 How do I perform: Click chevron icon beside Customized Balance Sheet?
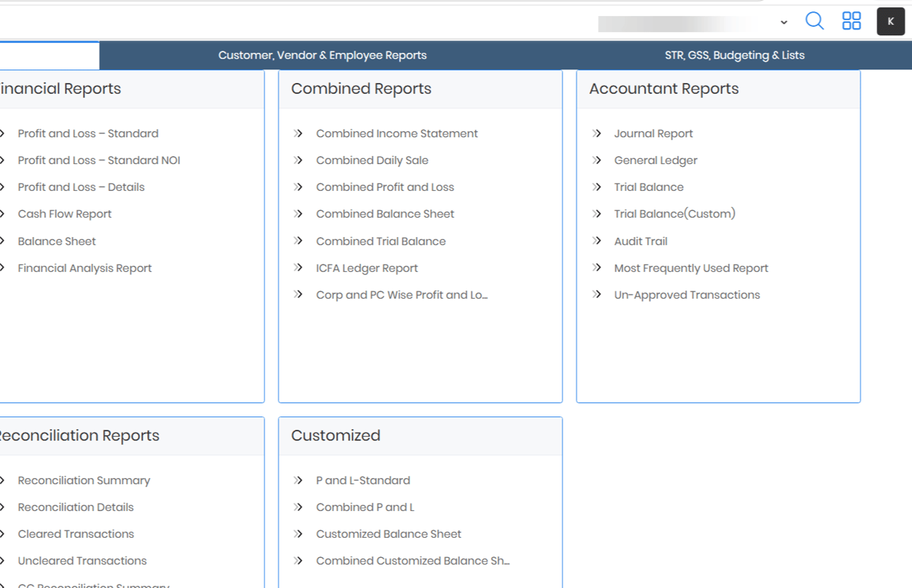(298, 534)
